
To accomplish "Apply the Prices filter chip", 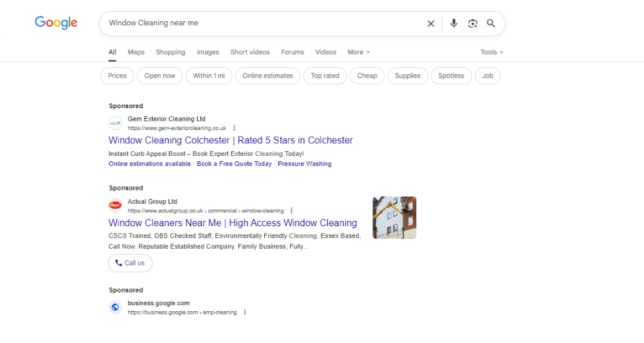I will click(x=117, y=76).
